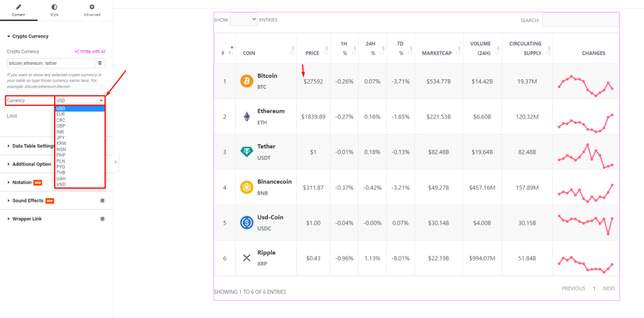
Task: Sort table by Price column
Action: 313,48
